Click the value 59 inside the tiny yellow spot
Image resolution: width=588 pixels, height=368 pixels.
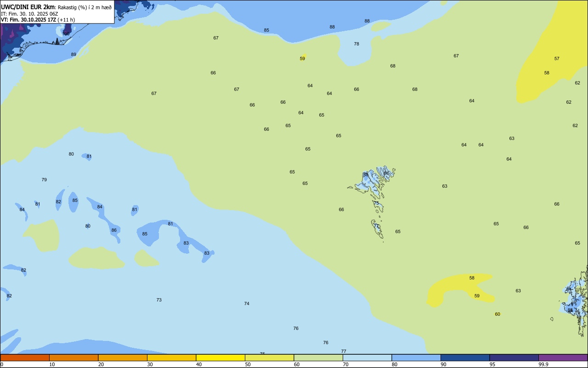302,59
